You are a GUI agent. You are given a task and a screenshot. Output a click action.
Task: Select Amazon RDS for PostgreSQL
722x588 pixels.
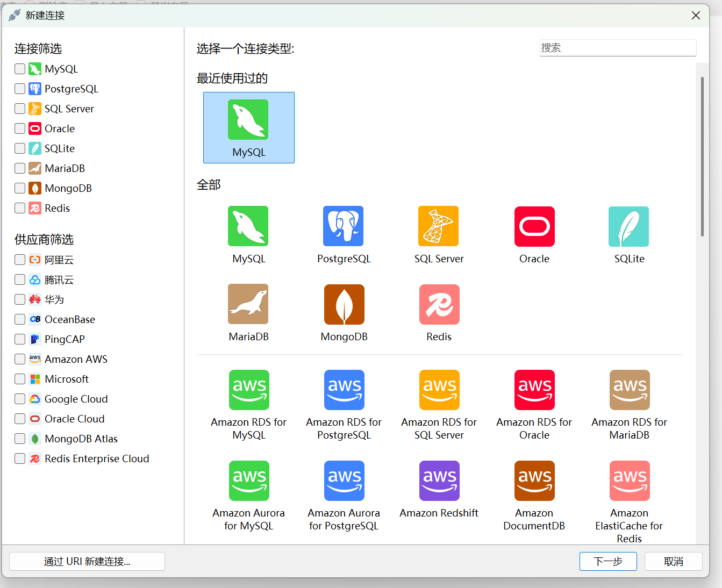344,390
